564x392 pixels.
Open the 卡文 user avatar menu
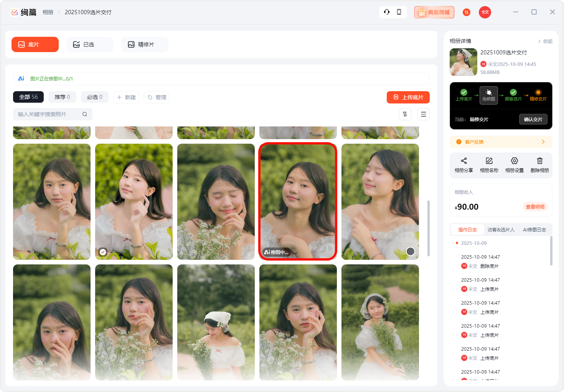pyautogui.click(x=485, y=12)
